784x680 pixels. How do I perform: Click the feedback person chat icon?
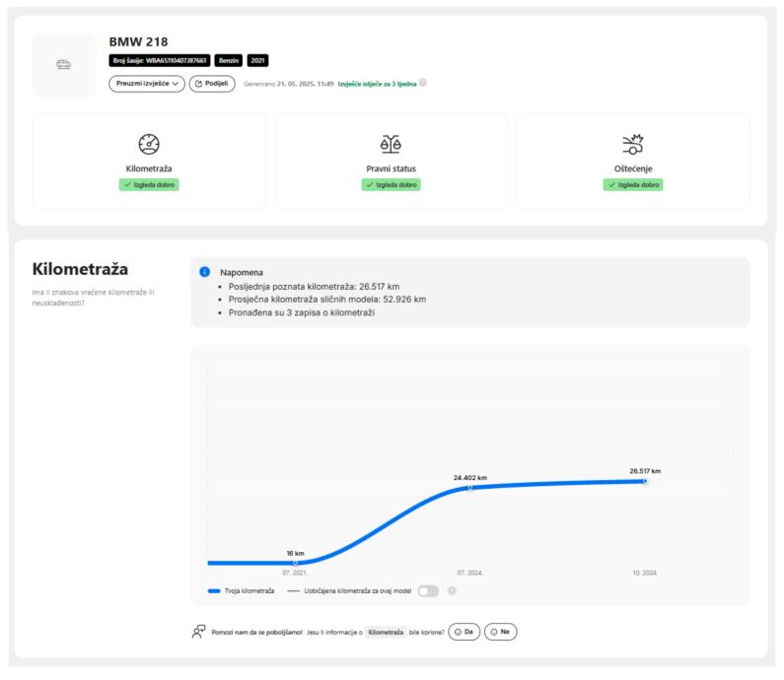coord(198,632)
